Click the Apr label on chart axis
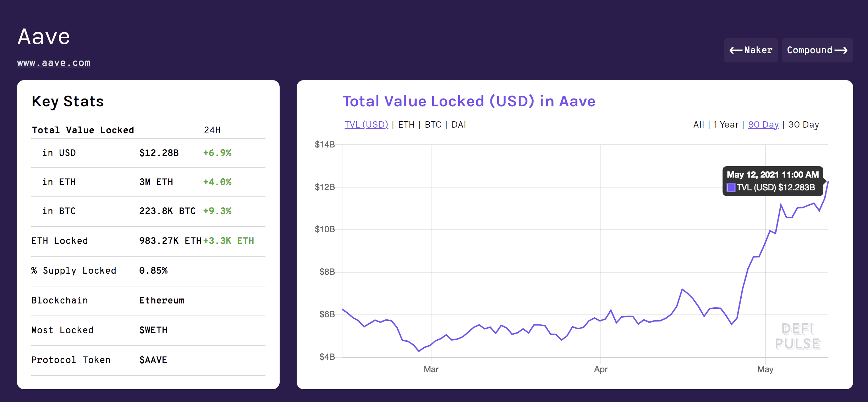 pos(600,369)
